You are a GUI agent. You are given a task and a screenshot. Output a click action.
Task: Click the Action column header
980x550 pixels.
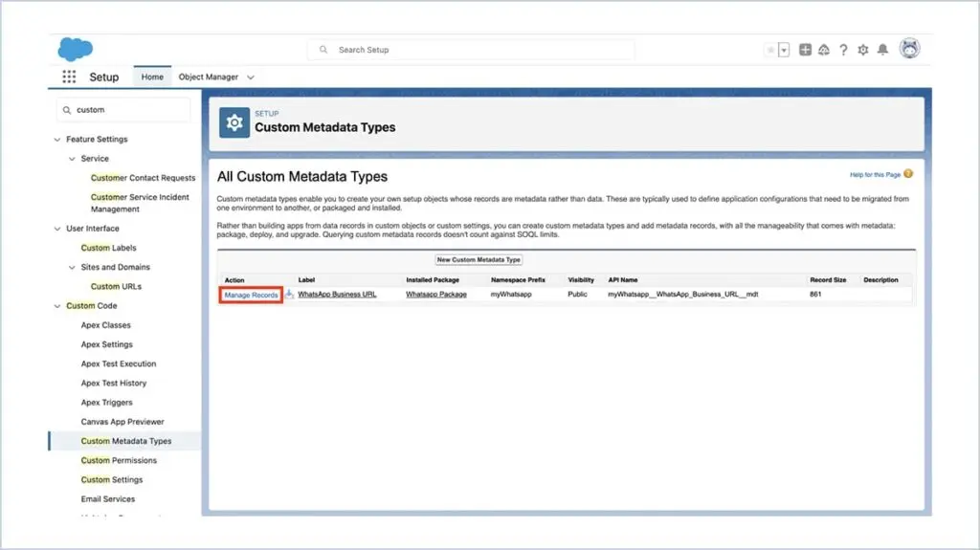click(x=234, y=280)
